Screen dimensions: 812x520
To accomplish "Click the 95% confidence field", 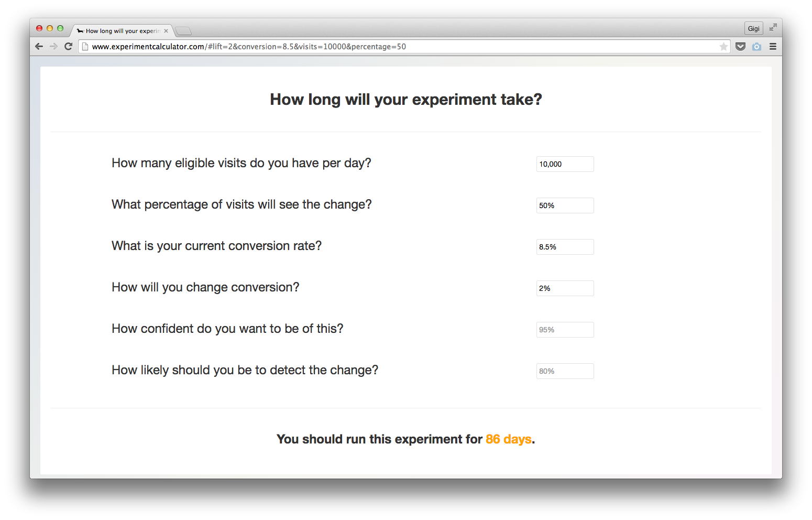I will pyautogui.click(x=565, y=330).
